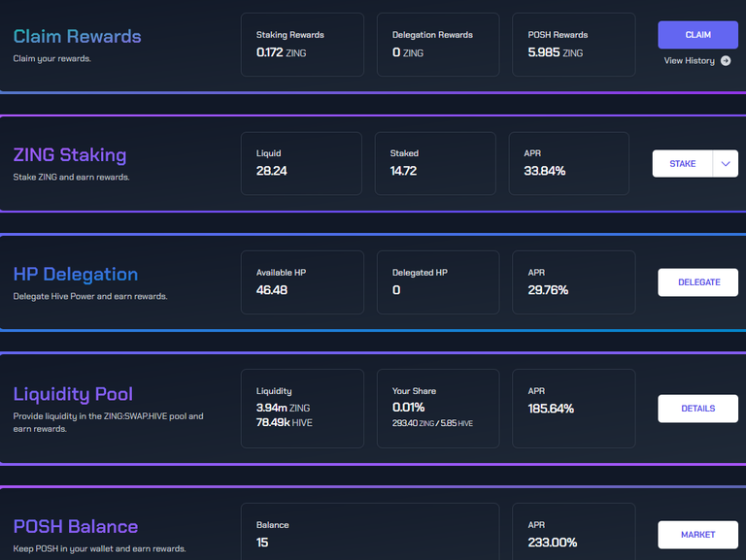
Task: Click the Liquidity Pool APR card
Action: (x=574, y=409)
